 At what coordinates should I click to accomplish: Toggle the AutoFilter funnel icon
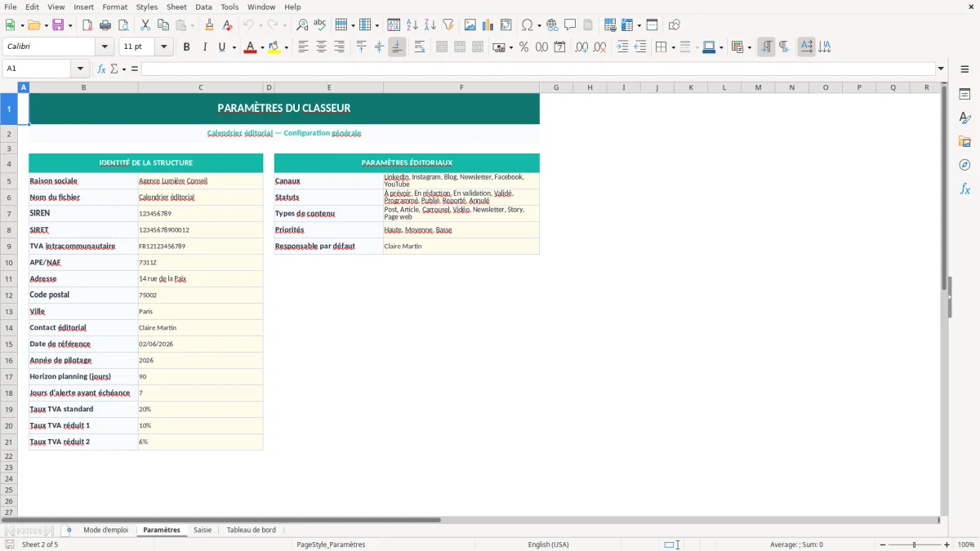click(x=448, y=25)
